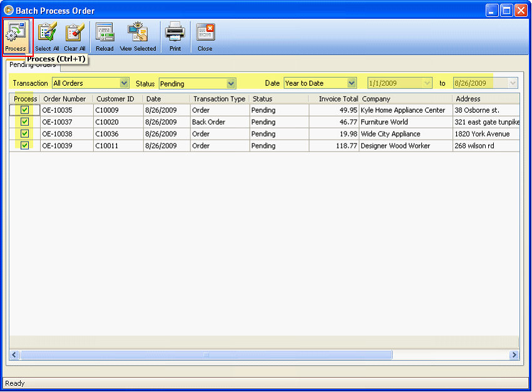This screenshot has height=392, width=532.
Task: Click the Reload toolbar icon
Action: click(104, 36)
